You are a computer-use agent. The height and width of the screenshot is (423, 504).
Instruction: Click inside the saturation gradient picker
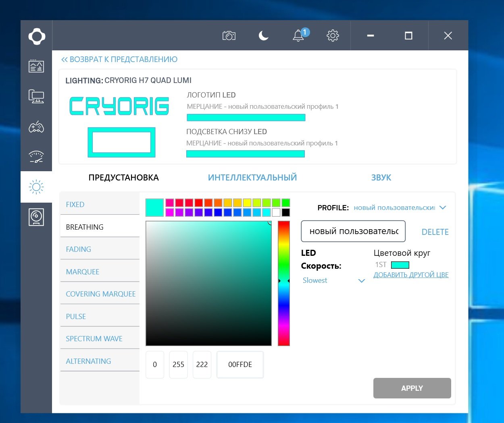point(208,283)
